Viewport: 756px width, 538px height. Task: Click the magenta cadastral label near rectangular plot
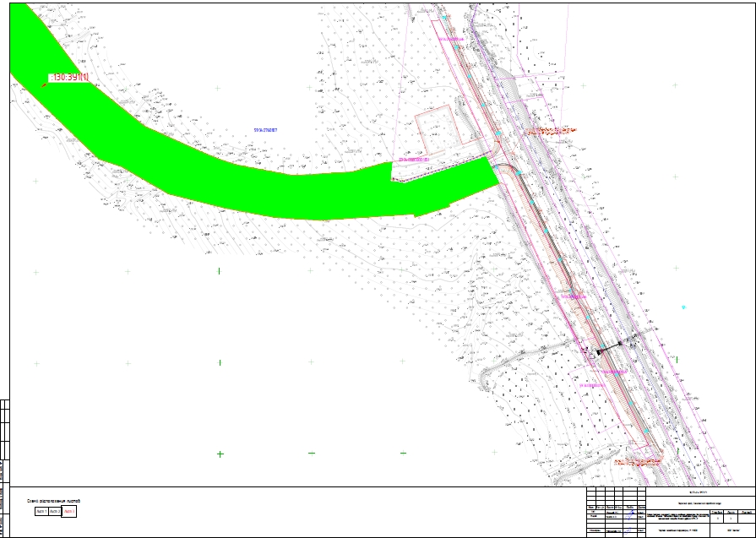click(x=414, y=160)
